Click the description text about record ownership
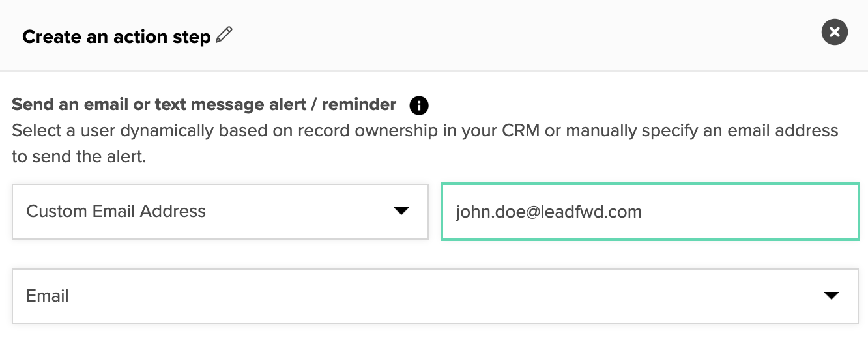 coord(425,143)
